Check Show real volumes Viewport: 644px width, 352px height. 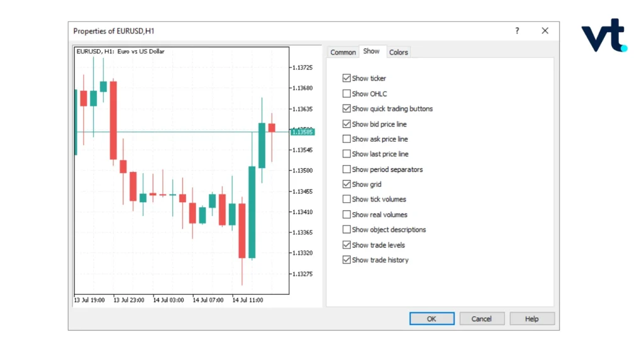347,214
